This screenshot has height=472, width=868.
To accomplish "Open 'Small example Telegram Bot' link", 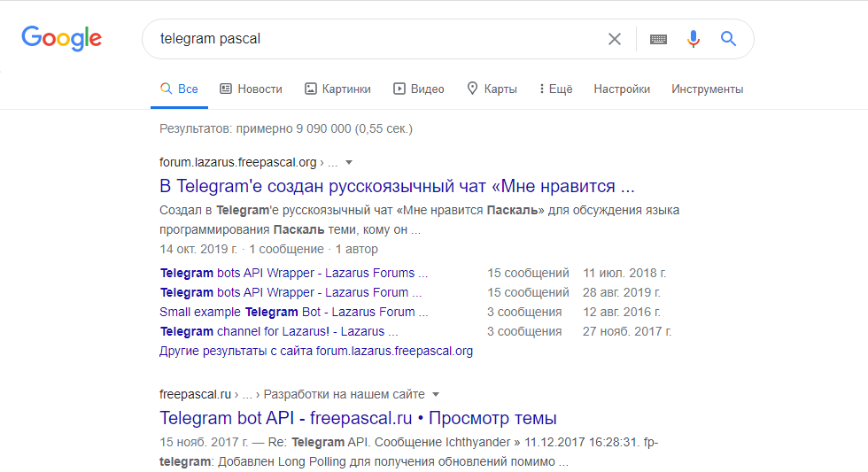I will coord(293,312).
